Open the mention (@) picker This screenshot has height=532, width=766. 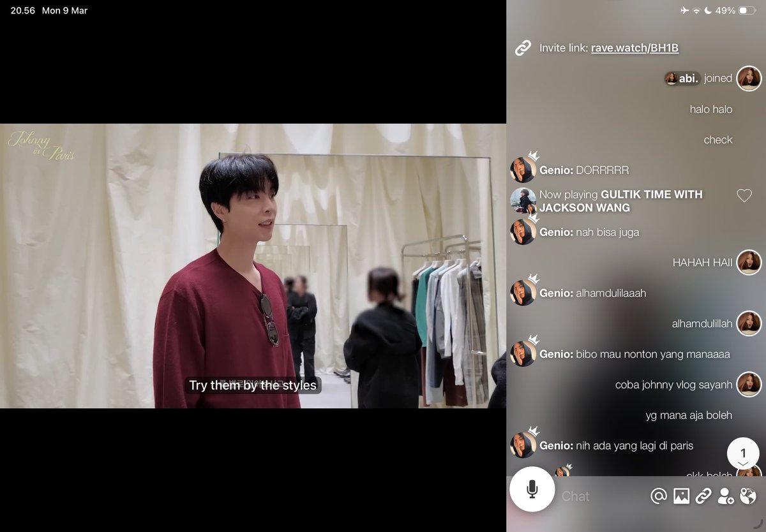(658, 496)
